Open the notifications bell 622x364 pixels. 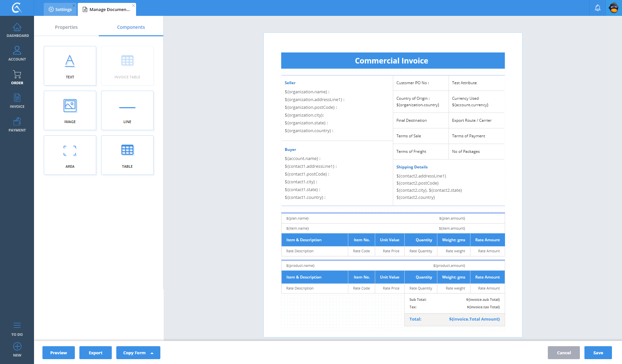[597, 8]
